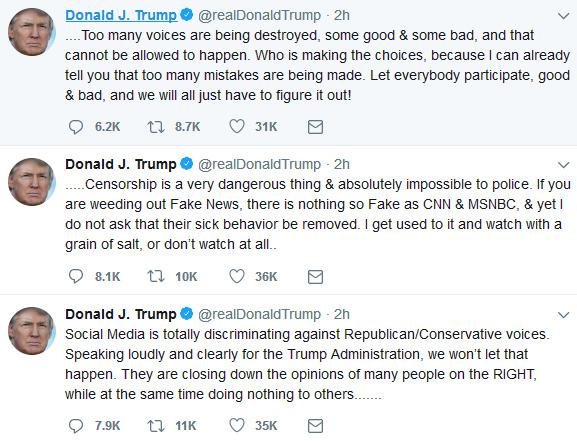Retweet the 'Too many voices' tweet

156,127
